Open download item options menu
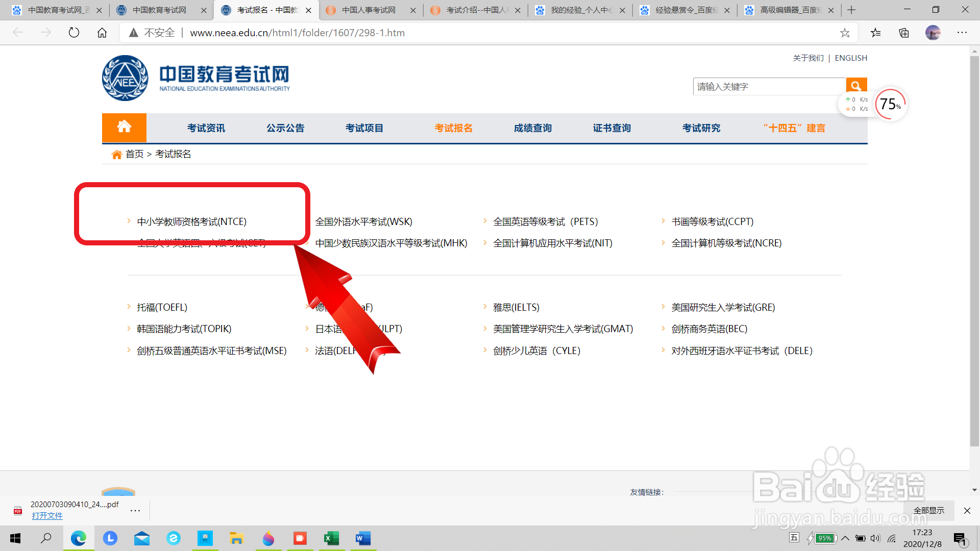This screenshot has width=980, height=551. (x=135, y=510)
